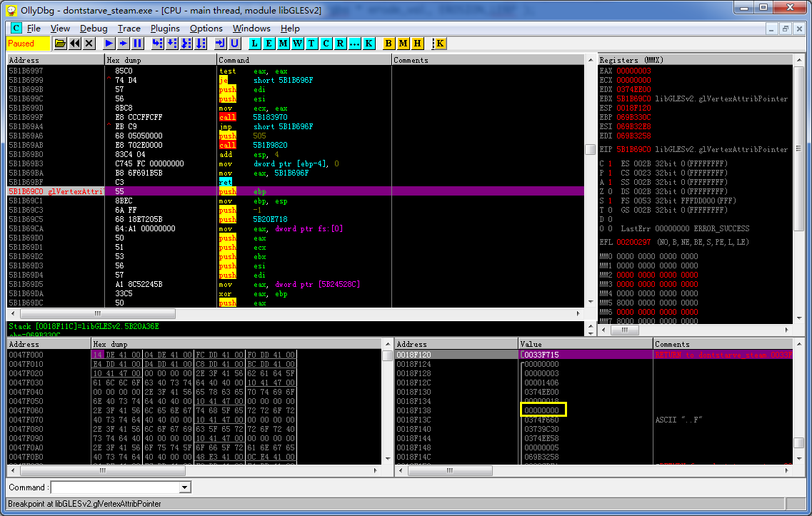Click the registers pane horizontal scrollbar thumb
Screen dimensions: 812x516
pos(625,330)
